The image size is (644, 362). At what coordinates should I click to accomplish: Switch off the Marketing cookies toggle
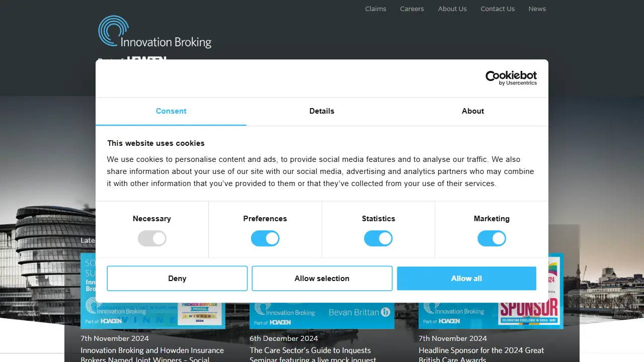coord(492,238)
